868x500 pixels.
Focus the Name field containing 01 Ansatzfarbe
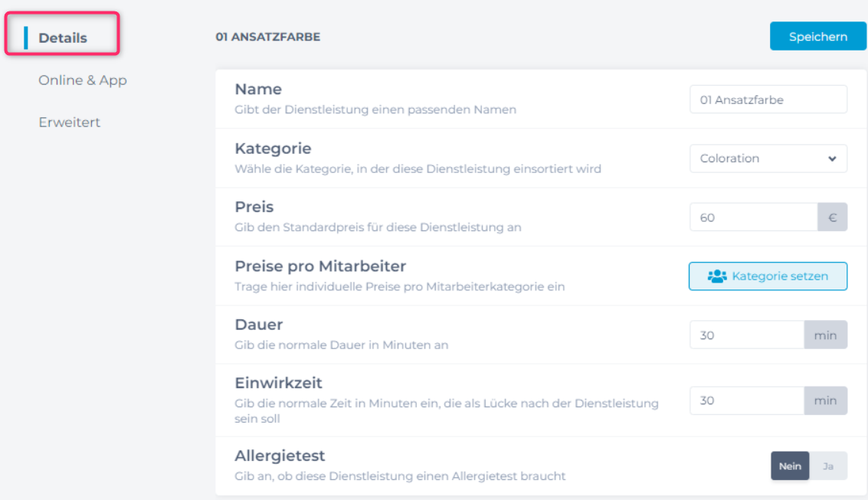tap(768, 100)
